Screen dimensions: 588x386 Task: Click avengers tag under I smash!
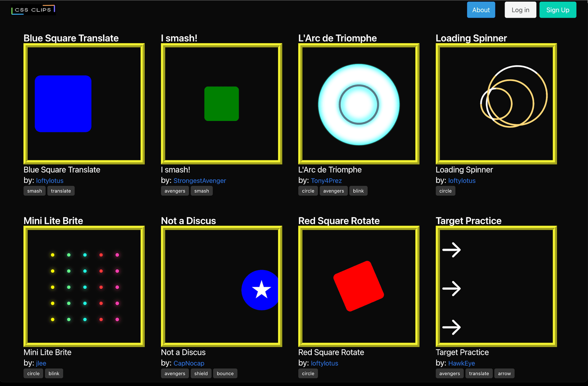point(175,191)
